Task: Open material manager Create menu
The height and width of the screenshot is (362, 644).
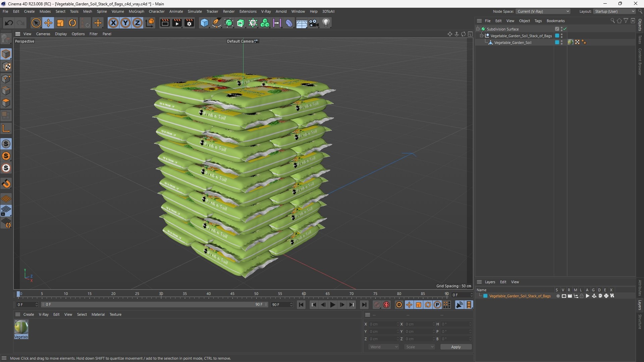Action: pos(29,314)
